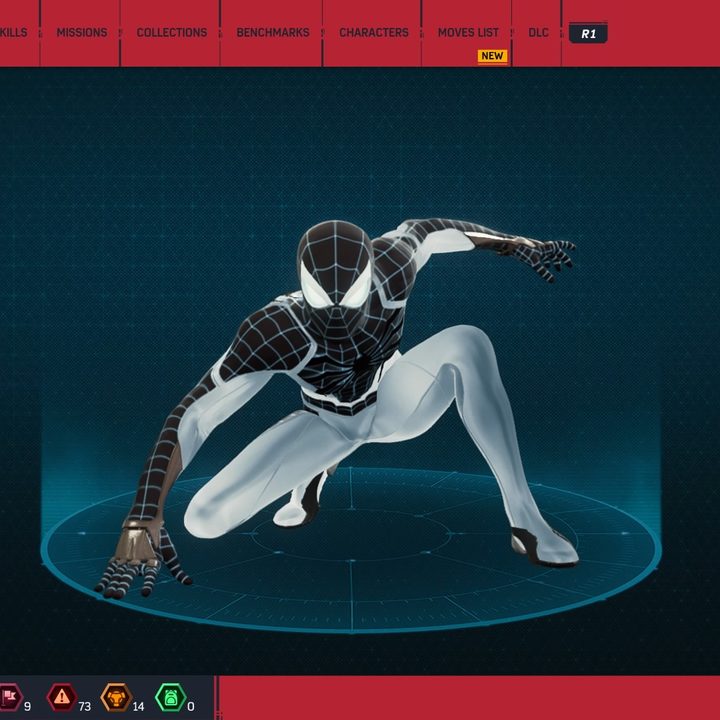
Task: Open the Moves List tab
Action: coord(468,33)
